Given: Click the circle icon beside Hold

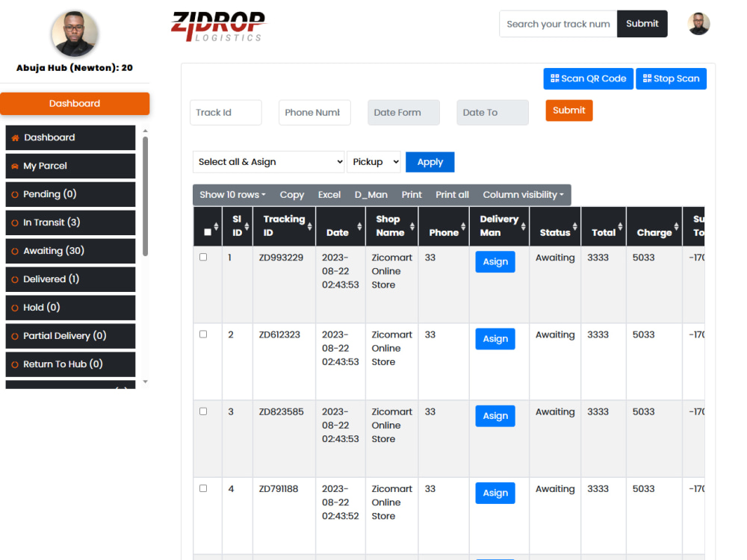Looking at the screenshot, I should pyautogui.click(x=15, y=308).
